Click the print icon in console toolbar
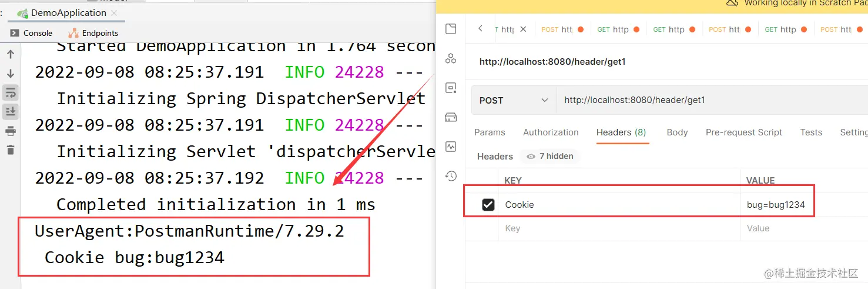Screen dimensions: 868x289 (x=11, y=131)
